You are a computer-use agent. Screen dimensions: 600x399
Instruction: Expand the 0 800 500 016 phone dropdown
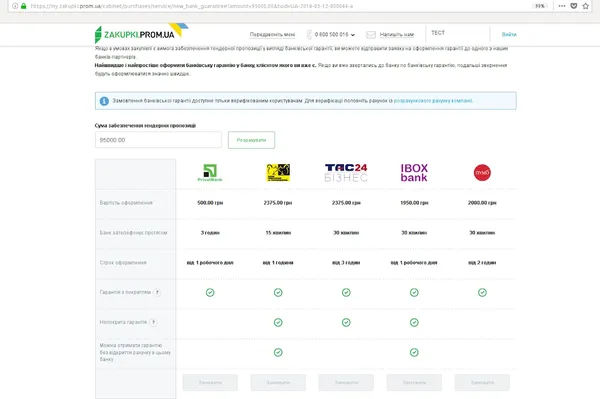[335, 34]
